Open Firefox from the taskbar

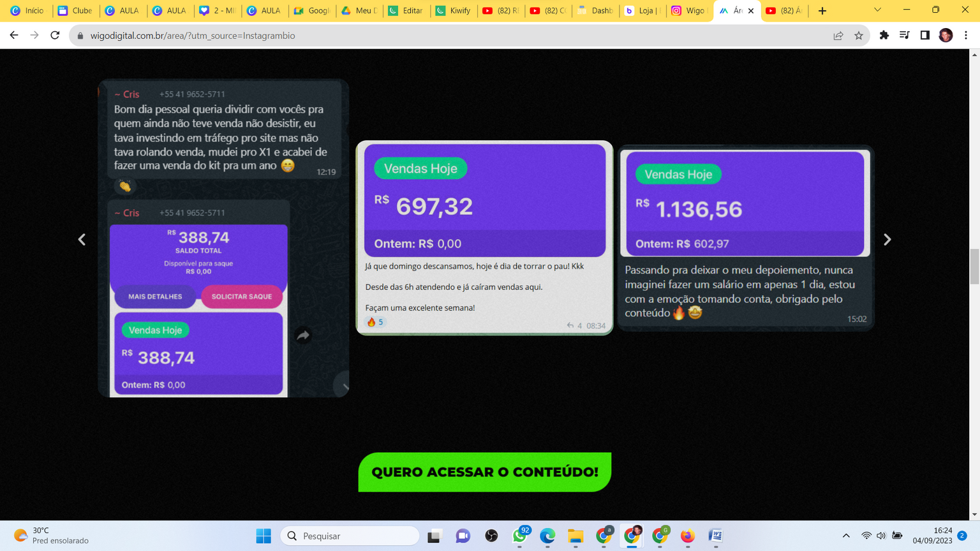coord(687,536)
